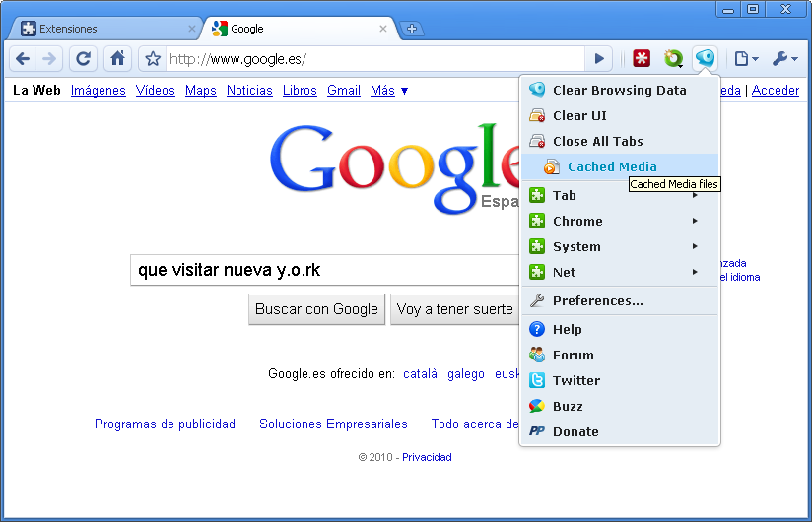The width and height of the screenshot is (812, 522).
Task: Click the Go arrow in the address bar
Action: pyautogui.click(x=599, y=59)
